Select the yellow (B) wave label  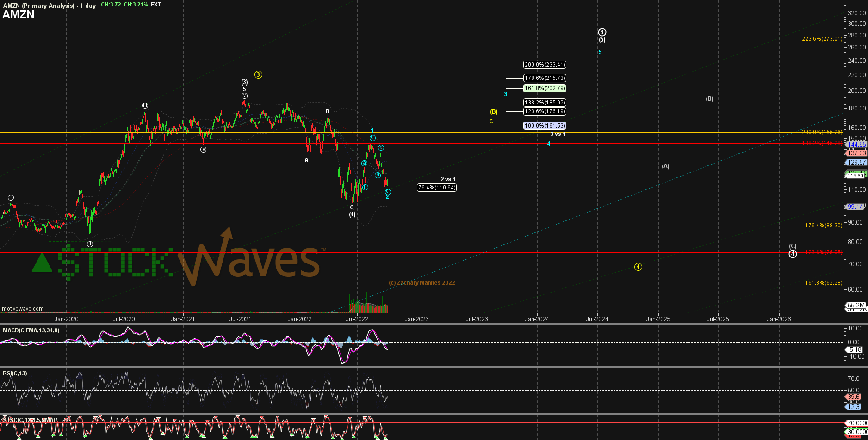pyautogui.click(x=494, y=112)
